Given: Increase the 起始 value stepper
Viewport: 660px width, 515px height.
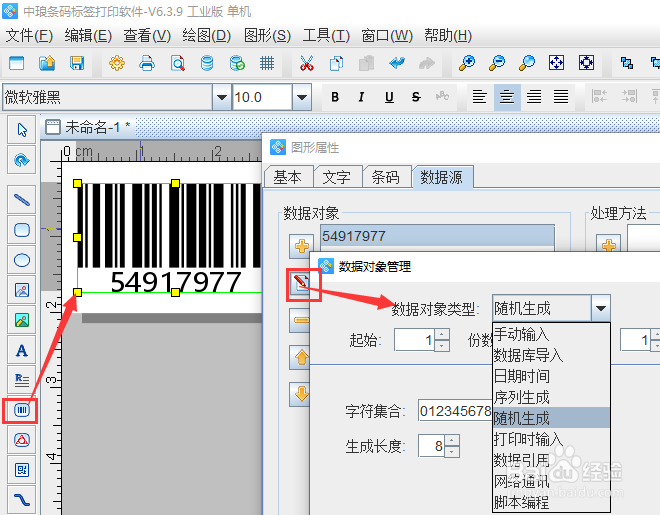Looking at the screenshot, I should click(442, 335).
